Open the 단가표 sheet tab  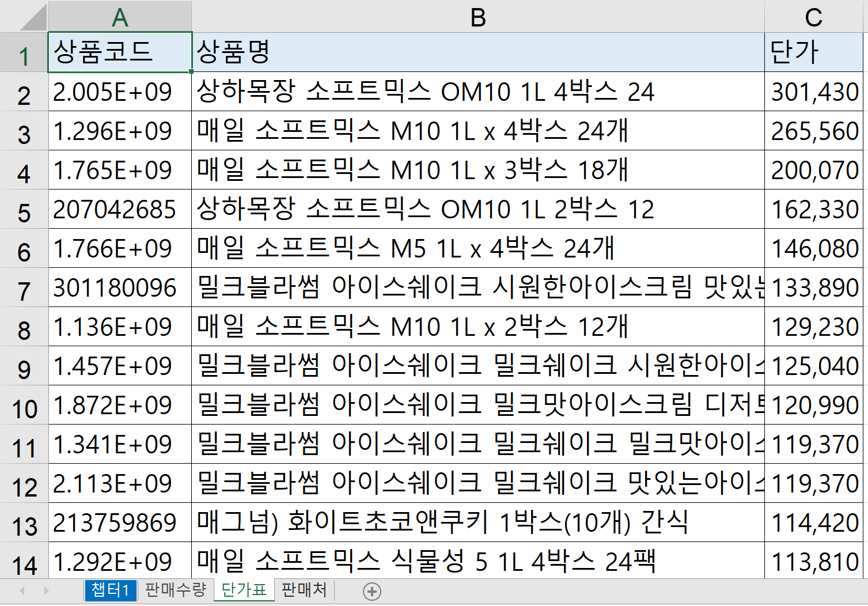click(x=244, y=590)
